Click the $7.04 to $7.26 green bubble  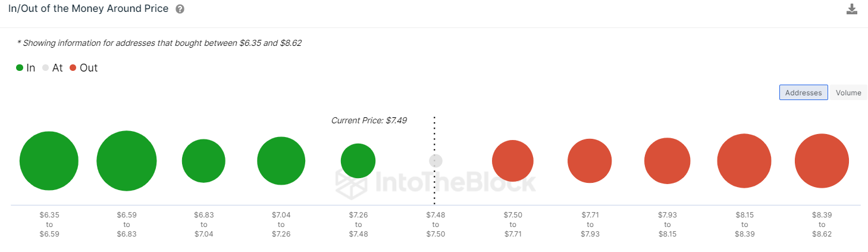coord(281,161)
